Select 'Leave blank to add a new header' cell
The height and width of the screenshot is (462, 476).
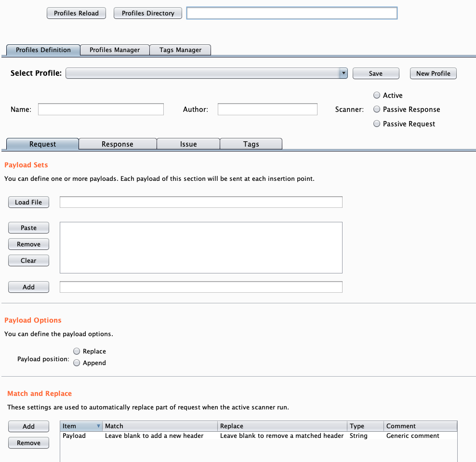pos(160,435)
